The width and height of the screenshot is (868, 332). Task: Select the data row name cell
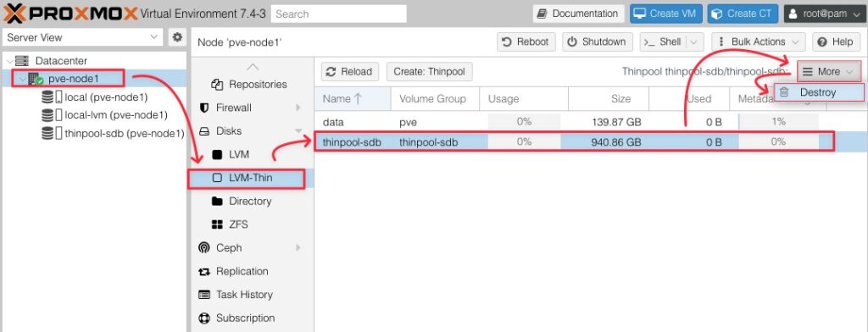tap(352, 121)
